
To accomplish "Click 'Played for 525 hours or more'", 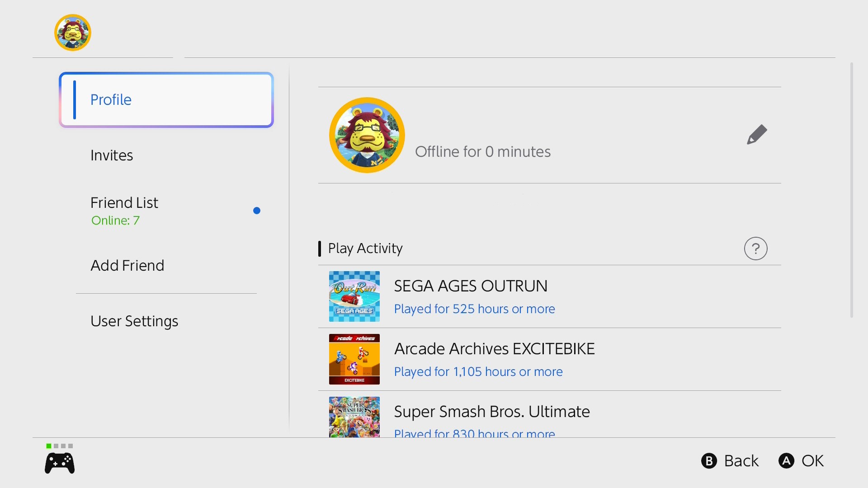I will [x=475, y=309].
